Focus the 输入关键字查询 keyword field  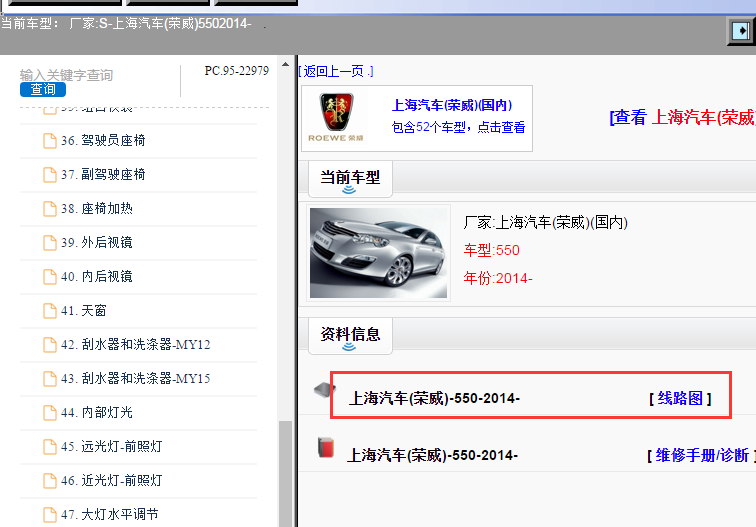(x=67, y=75)
